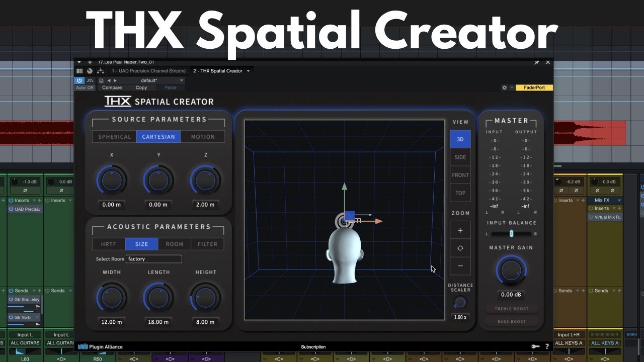
Task: Zoom in with the plus button
Action: coord(460,230)
